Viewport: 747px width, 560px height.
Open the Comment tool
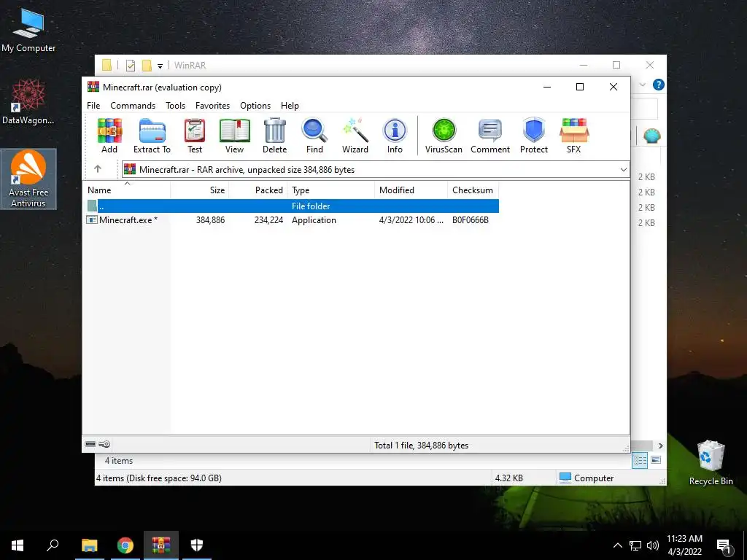point(490,136)
